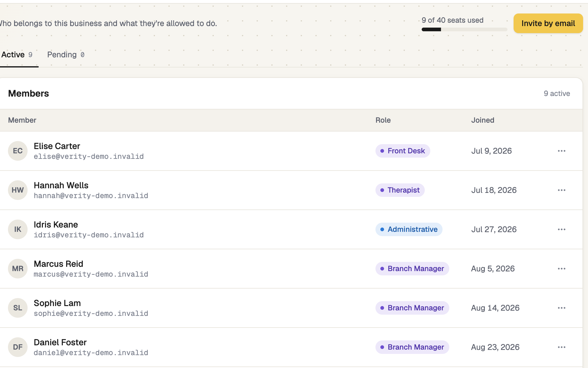This screenshot has height=368, width=588.
Task: Click the Invite by email button
Action: [548, 23]
